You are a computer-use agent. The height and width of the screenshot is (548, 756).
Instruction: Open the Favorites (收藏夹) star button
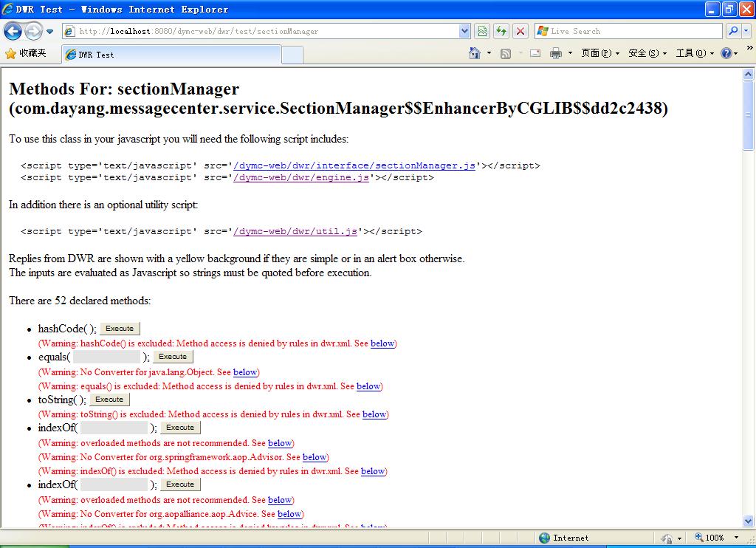pyautogui.click(x=26, y=54)
